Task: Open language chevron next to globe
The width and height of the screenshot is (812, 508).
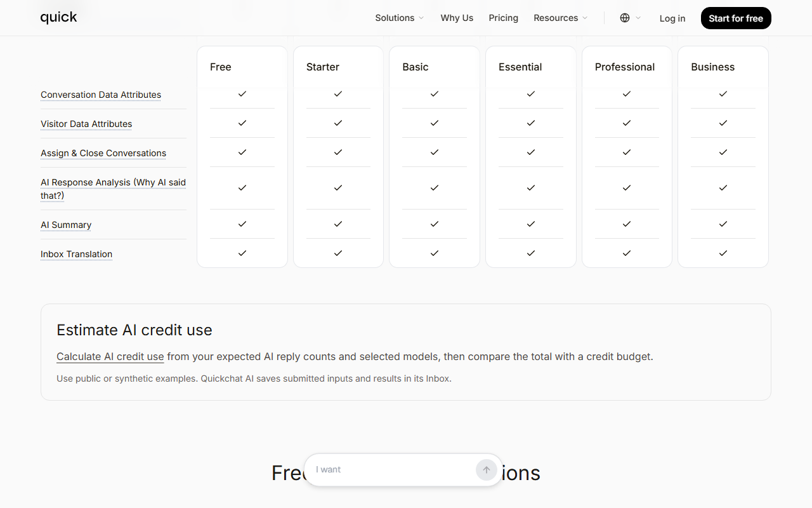Action: pyautogui.click(x=638, y=18)
